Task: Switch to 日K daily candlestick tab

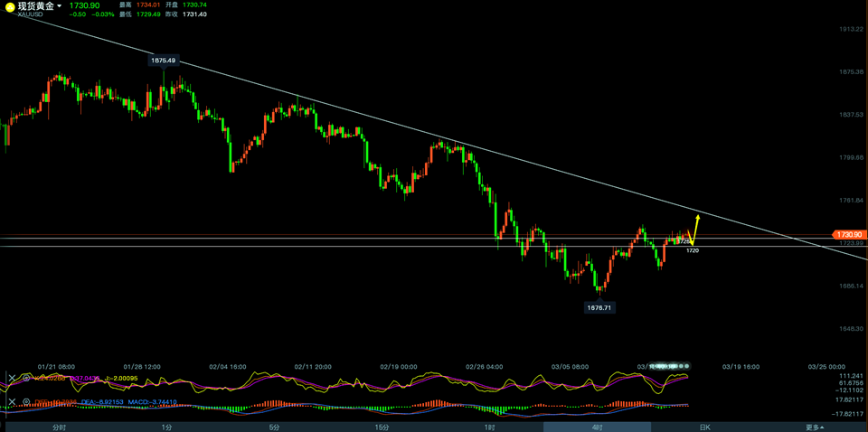Action: [x=704, y=427]
